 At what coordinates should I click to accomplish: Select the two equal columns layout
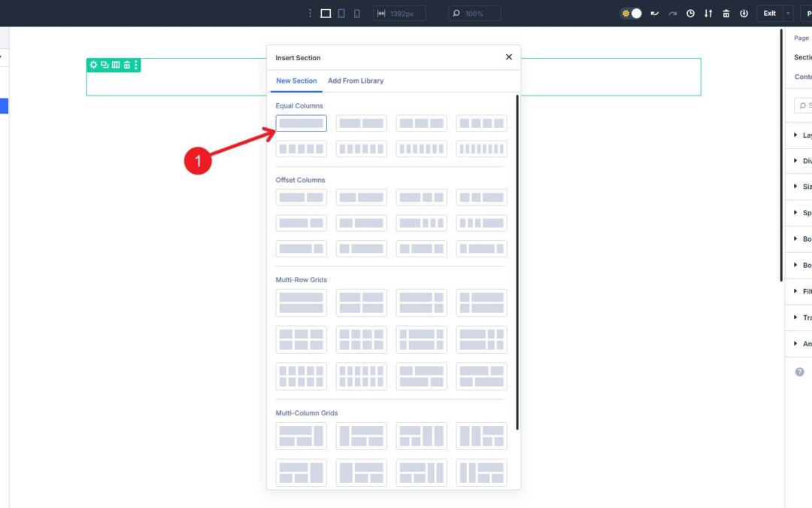coord(361,123)
